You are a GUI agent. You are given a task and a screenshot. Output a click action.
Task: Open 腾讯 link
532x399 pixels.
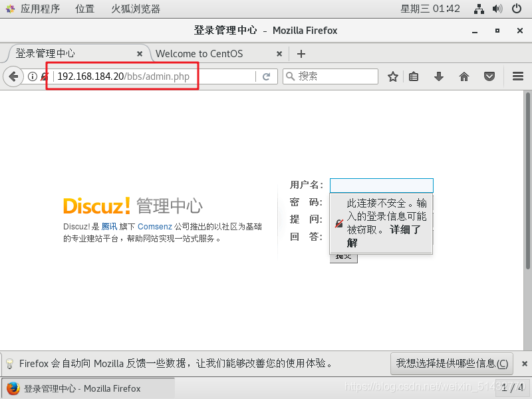coord(109,227)
